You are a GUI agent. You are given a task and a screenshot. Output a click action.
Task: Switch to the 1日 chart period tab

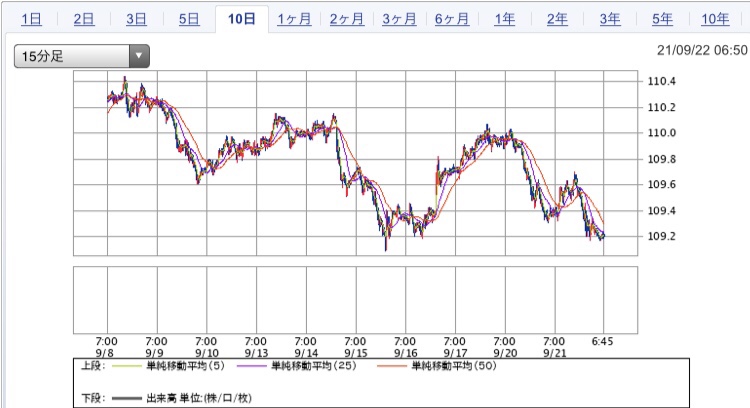[x=32, y=19]
